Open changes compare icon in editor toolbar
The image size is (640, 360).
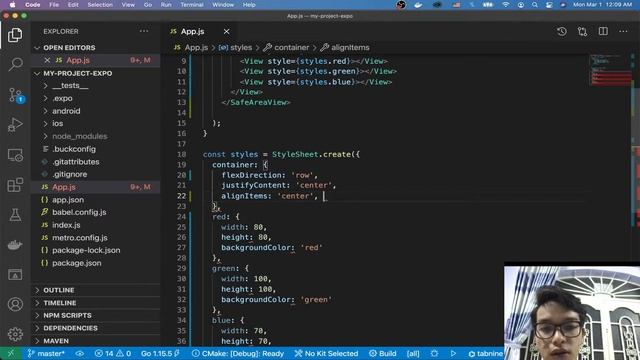click(582, 31)
